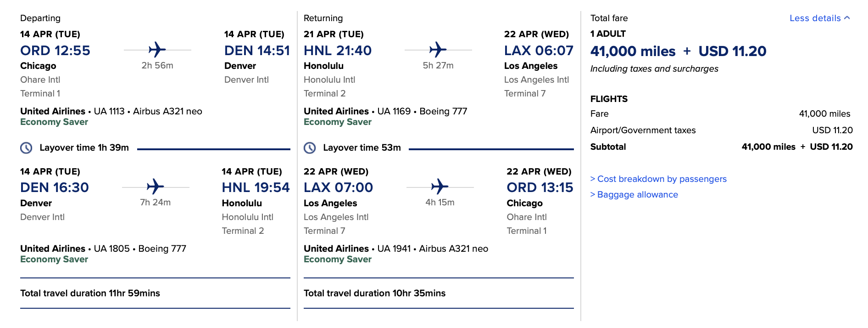
Task: Collapse fare info using the Less details link
Action: click(816, 18)
